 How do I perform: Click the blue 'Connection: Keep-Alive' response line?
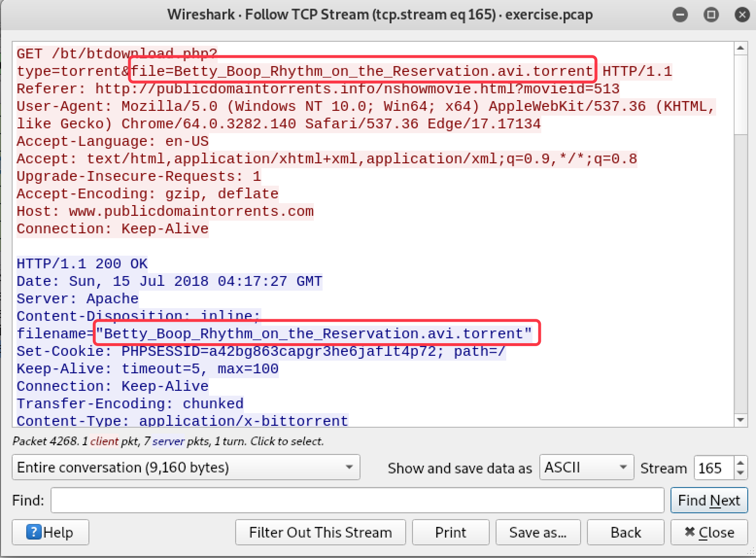[x=113, y=386]
